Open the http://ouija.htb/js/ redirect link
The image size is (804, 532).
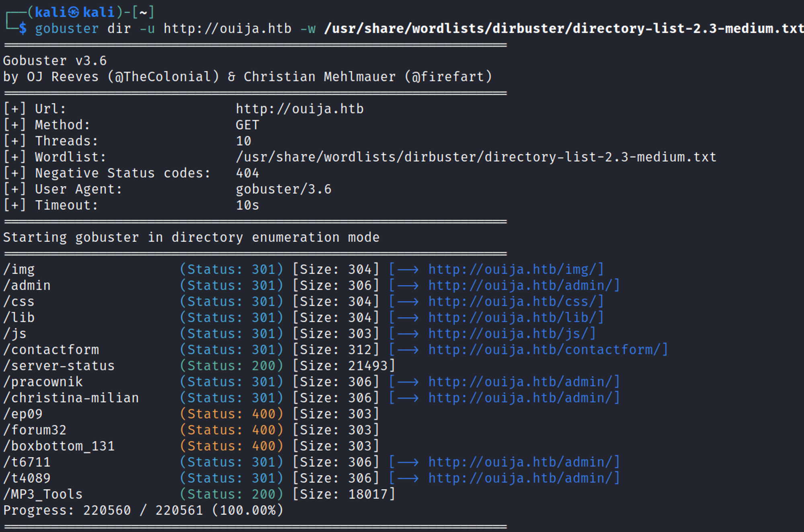(511, 333)
